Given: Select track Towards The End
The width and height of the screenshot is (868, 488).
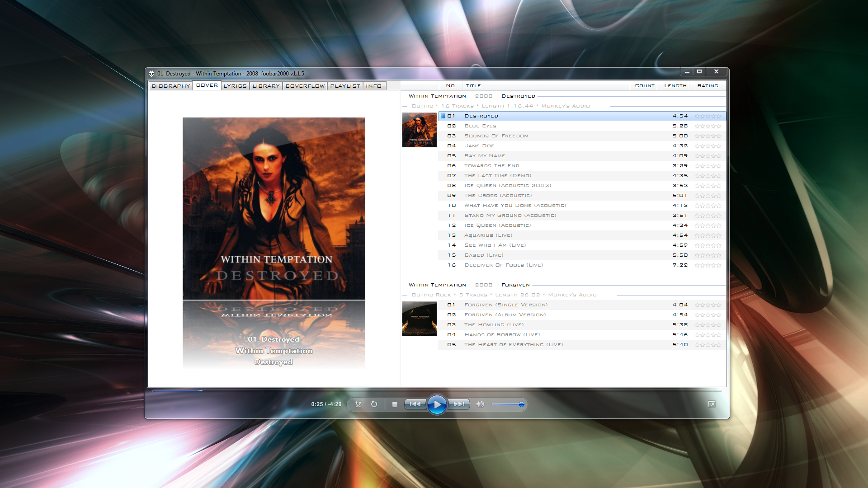Looking at the screenshot, I should click(582, 166).
